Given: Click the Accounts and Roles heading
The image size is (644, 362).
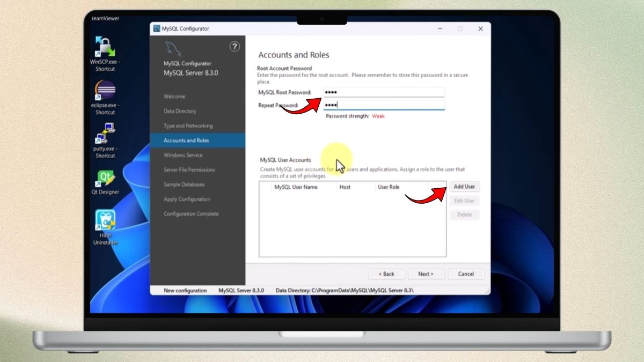Looking at the screenshot, I should coord(294,55).
